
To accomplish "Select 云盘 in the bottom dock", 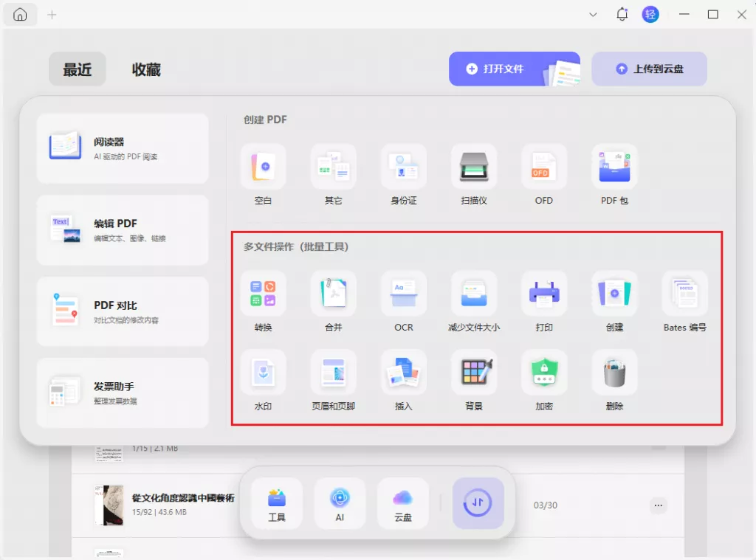I will [x=403, y=503].
